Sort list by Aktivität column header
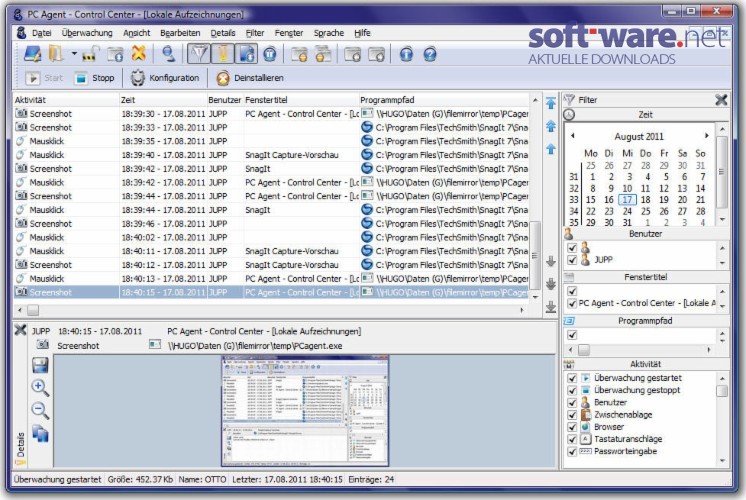The width and height of the screenshot is (746, 500). (x=66, y=100)
